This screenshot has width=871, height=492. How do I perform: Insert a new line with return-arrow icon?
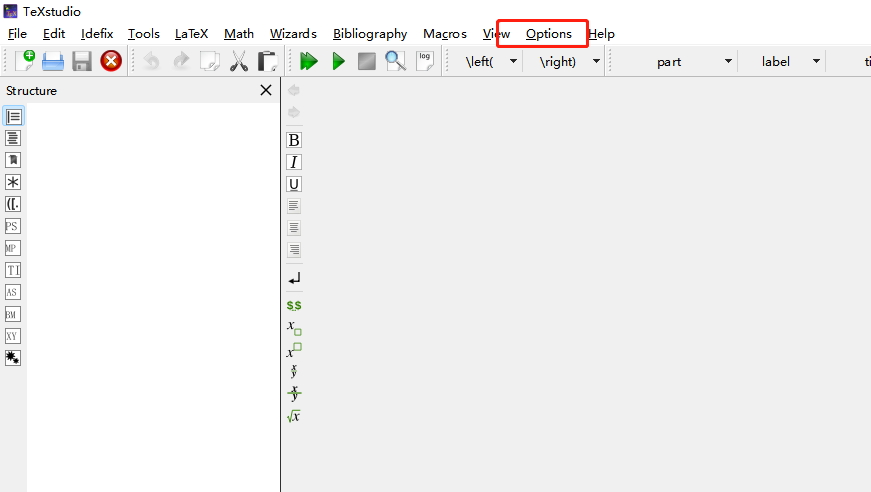tap(294, 278)
